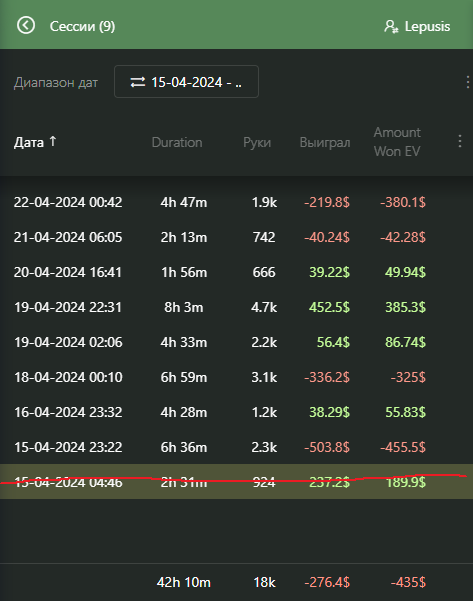Select the 19-04-2024 22:31 session row

[x=236, y=307]
